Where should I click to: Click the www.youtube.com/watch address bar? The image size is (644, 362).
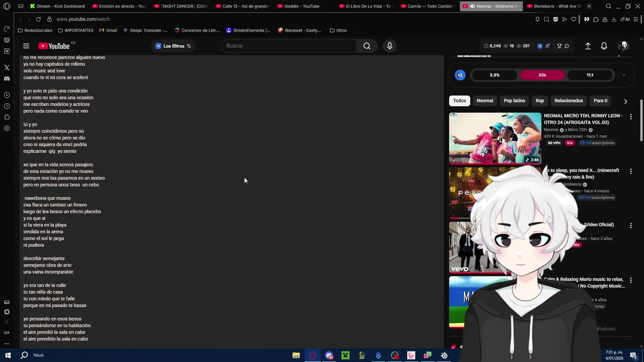[x=83, y=19]
